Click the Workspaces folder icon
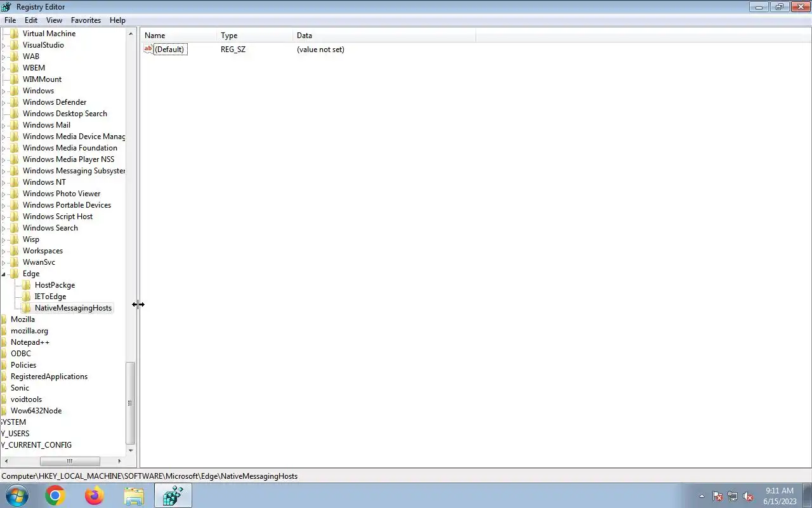Viewport: 812px width, 508px height. pyautogui.click(x=15, y=251)
